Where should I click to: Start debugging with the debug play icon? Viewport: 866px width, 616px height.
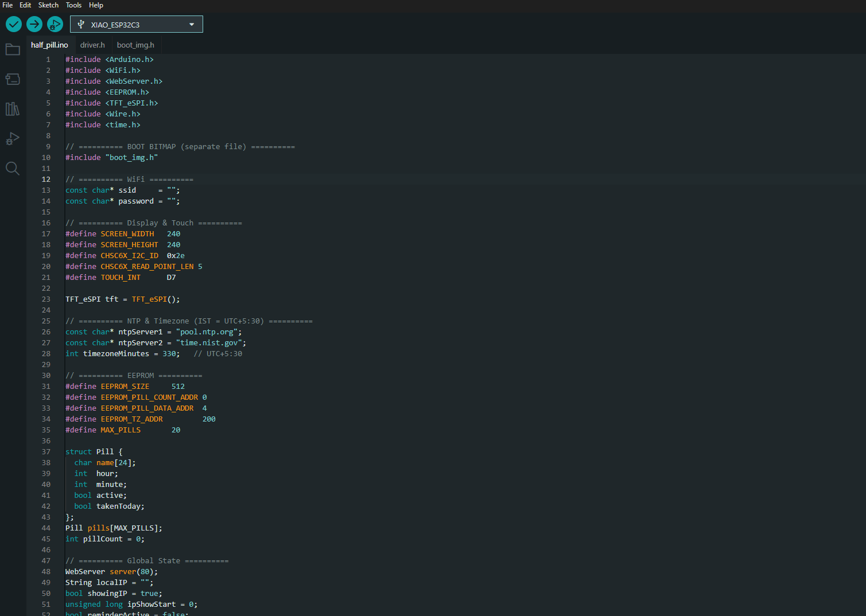tap(55, 24)
